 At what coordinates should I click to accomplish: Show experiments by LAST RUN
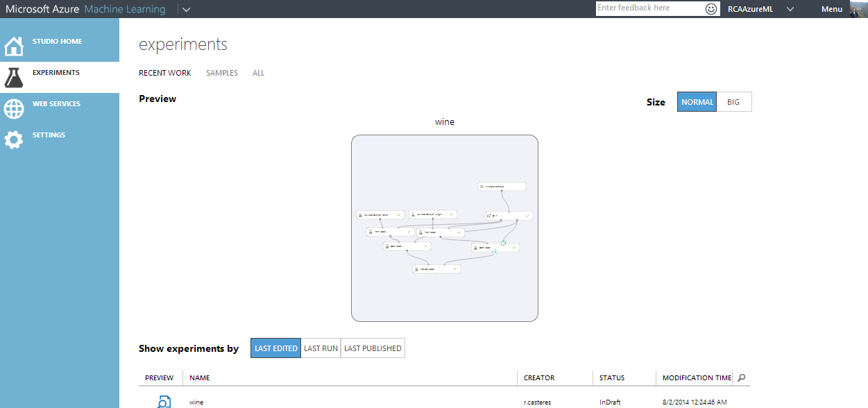[321, 348]
